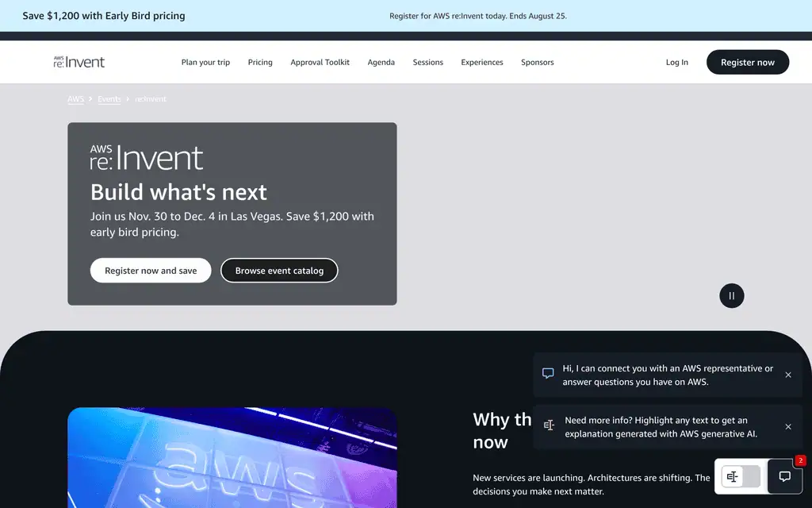Toggle the AI text explanation switch

click(x=741, y=476)
